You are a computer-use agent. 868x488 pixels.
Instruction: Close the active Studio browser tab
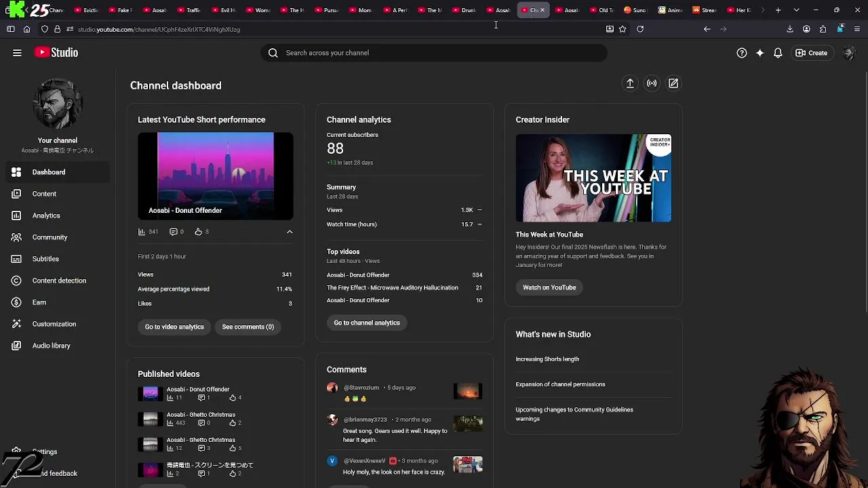coord(542,10)
